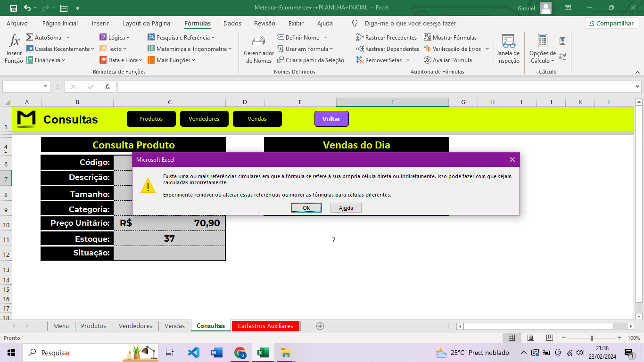The width and height of the screenshot is (644, 362).
Task: Open ribbon display options button
Action: (x=568, y=8)
